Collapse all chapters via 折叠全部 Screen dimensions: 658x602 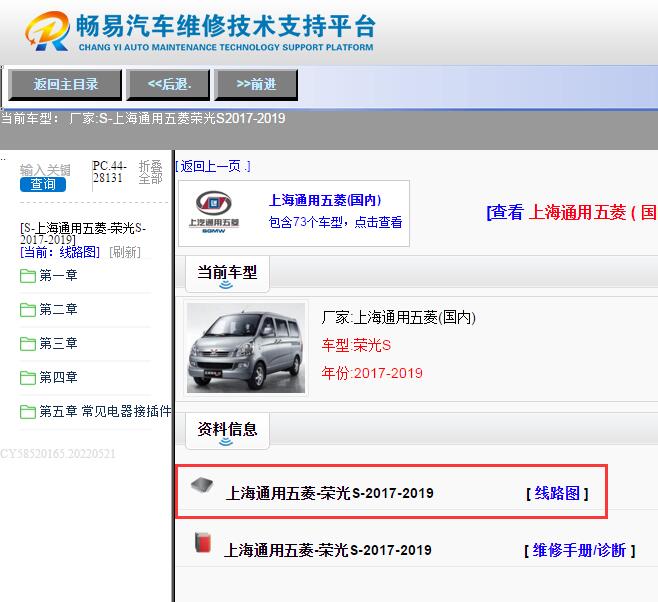tap(151, 172)
